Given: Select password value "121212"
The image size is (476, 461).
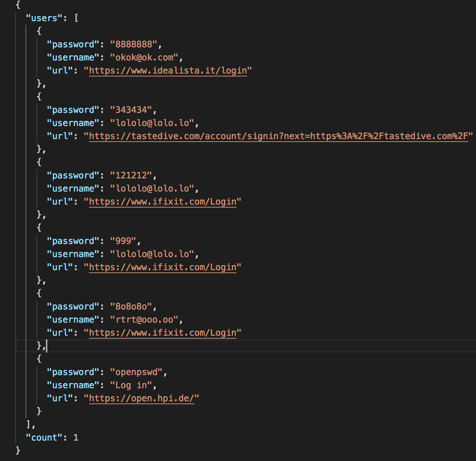Looking at the screenshot, I should coord(131,175).
